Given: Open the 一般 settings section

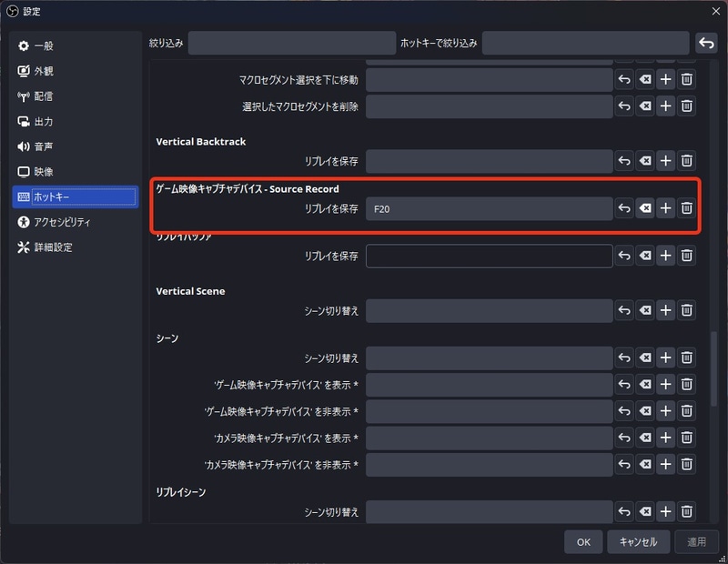Looking at the screenshot, I should point(44,46).
